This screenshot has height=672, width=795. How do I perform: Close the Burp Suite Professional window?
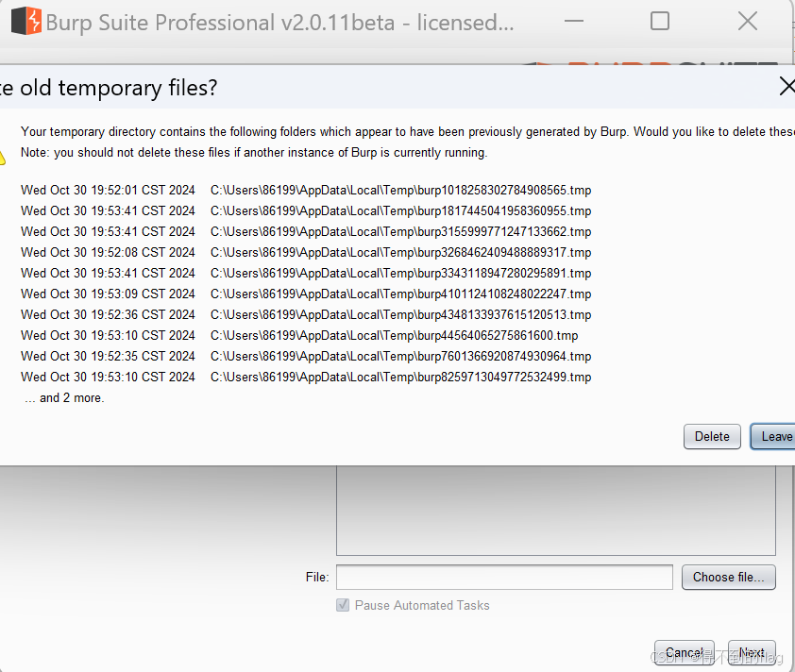[748, 22]
